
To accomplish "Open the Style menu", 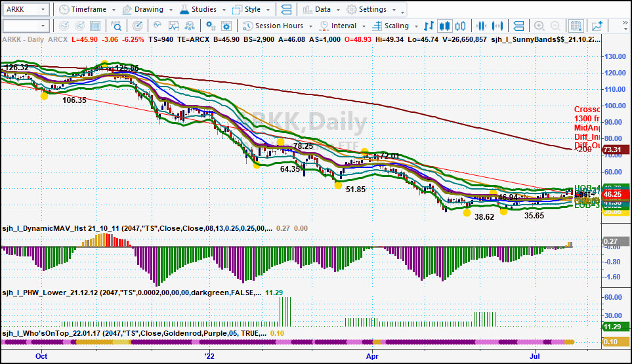I will coord(246,9).
